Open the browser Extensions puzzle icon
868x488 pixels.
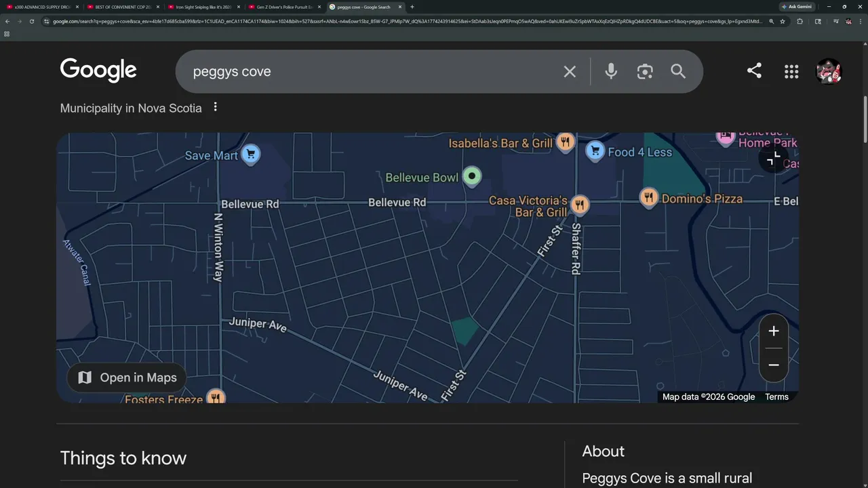(800, 21)
